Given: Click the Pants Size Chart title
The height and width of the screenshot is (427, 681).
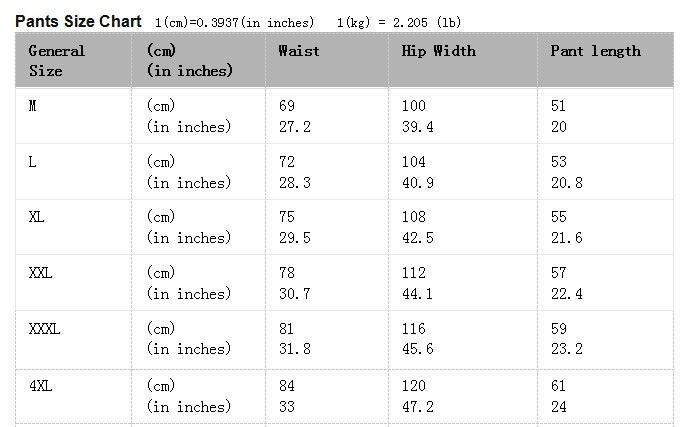Looking at the screenshot, I should [79, 21].
